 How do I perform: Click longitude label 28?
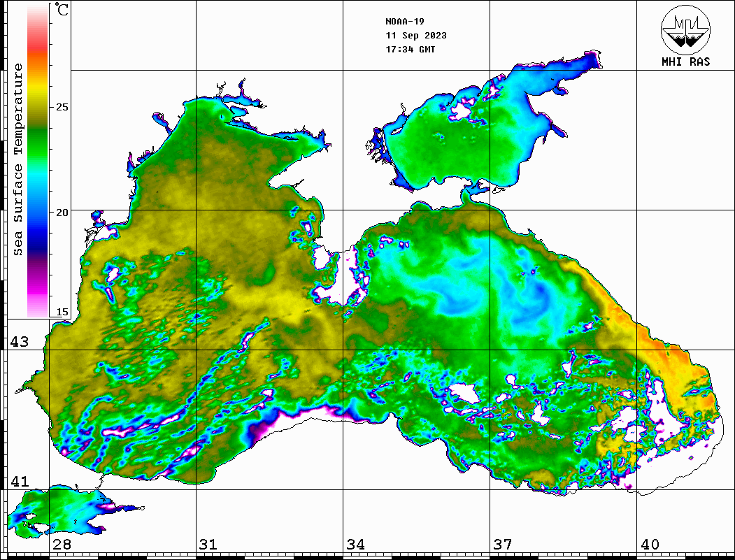[62, 545]
